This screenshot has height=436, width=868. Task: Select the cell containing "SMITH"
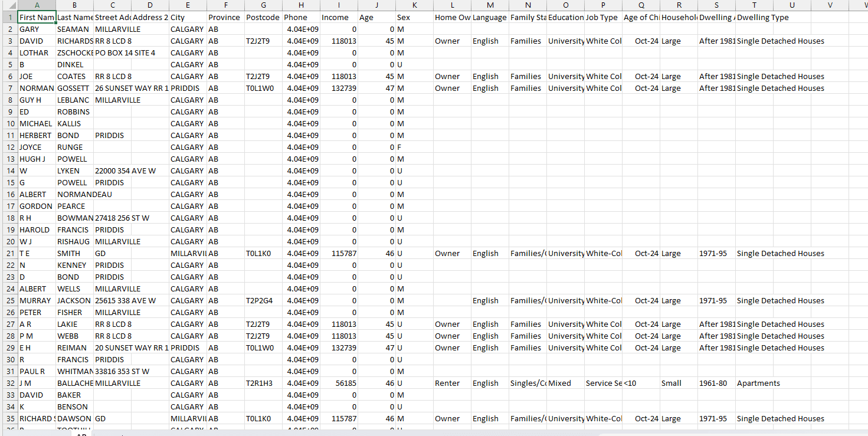[75, 253]
